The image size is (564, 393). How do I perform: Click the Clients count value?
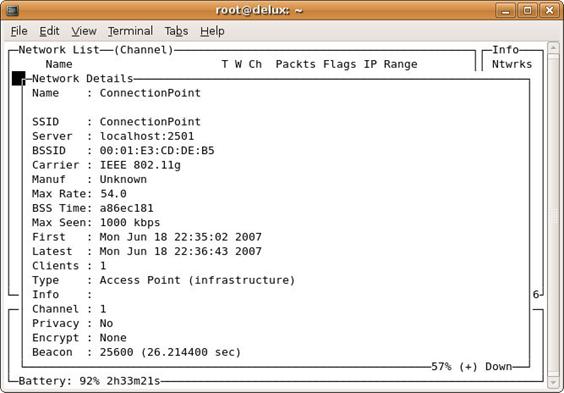103,265
